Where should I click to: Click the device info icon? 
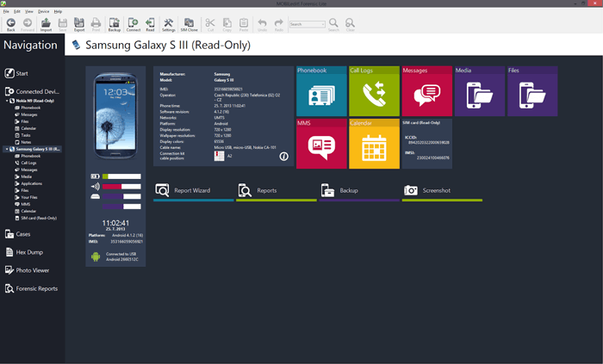click(x=283, y=157)
